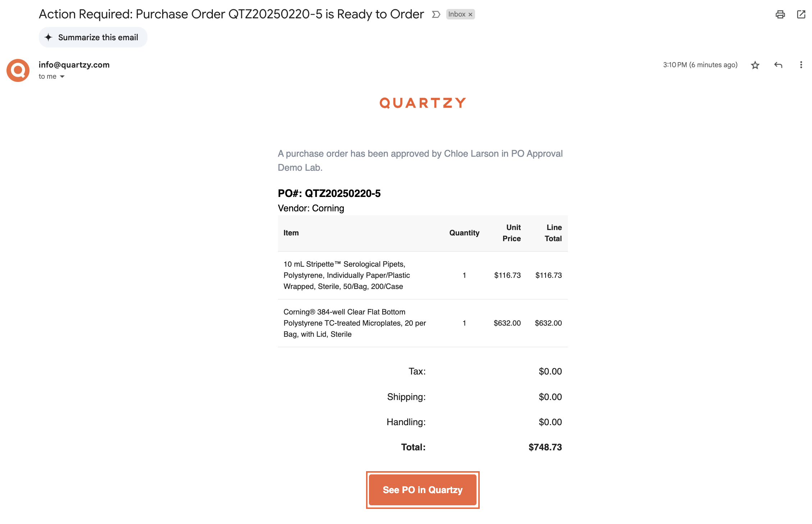The height and width of the screenshot is (524, 812).
Task: Toggle importance marker beside subject
Action: coord(436,14)
